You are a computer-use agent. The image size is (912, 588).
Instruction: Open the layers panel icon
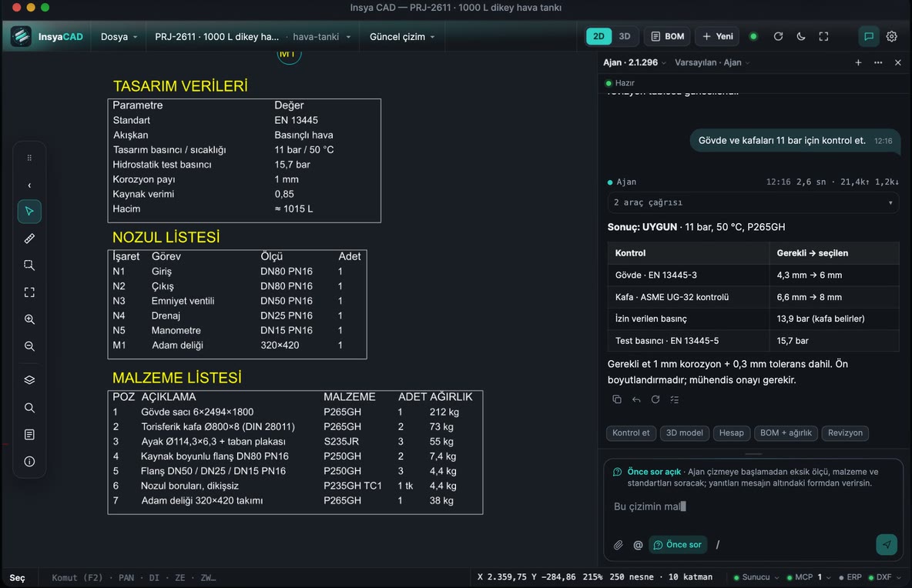(x=29, y=380)
